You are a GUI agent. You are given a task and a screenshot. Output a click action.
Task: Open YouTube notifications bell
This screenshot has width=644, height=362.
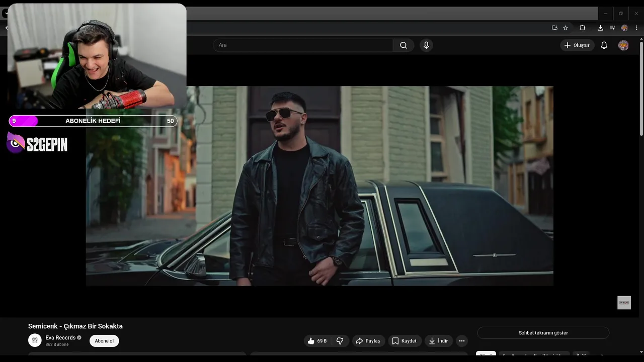tap(604, 45)
